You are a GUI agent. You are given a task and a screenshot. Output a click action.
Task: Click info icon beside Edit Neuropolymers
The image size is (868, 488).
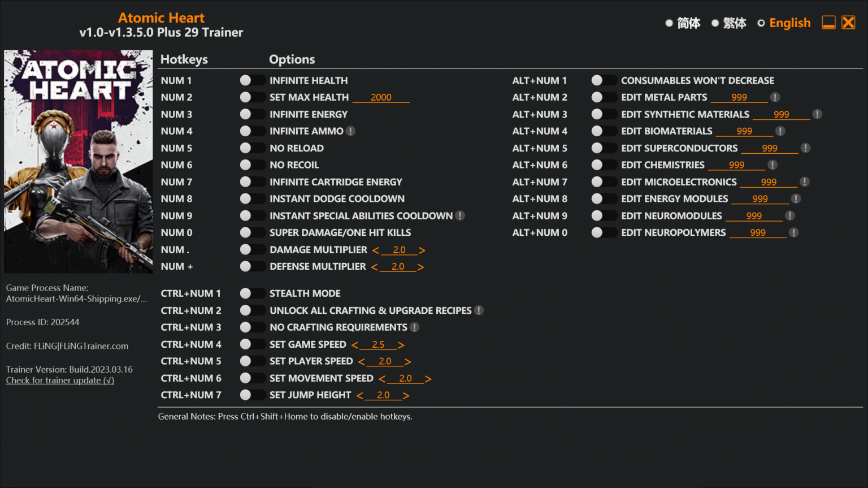click(793, 232)
